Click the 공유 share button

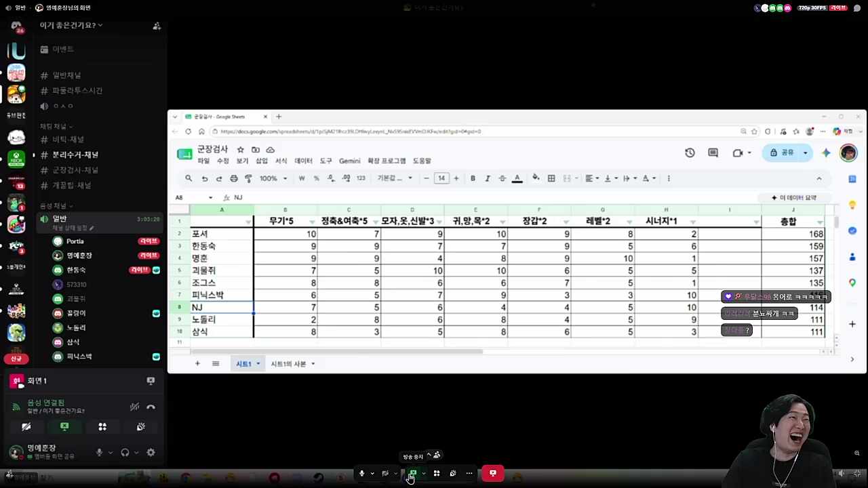782,152
